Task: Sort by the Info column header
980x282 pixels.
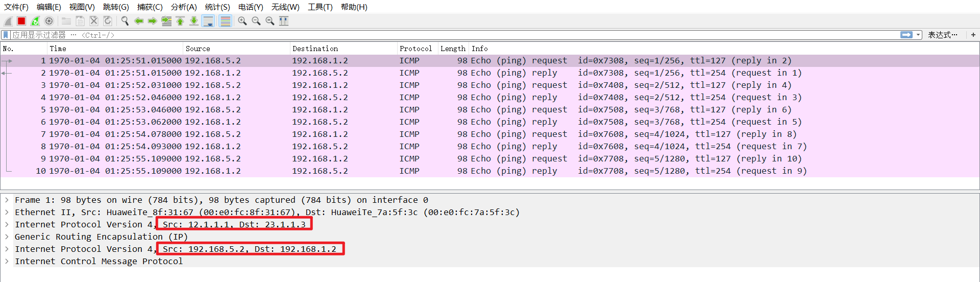Action: click(x=724, y=49)
